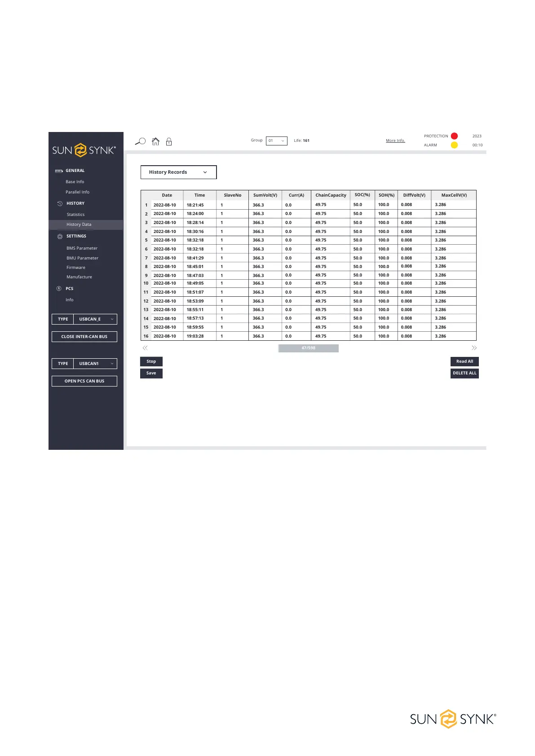535x756 pixels.
Task: Open Firmware settings page
Action: [75, 268]
